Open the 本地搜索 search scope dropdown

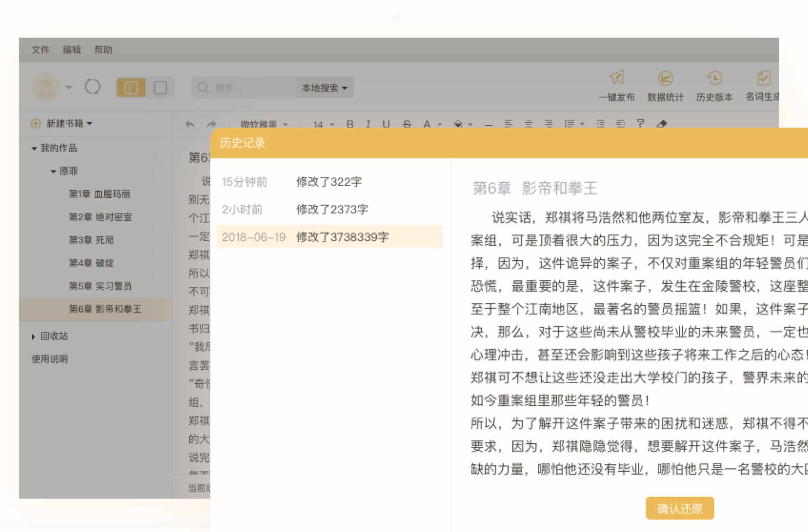[x=324, y=88]
